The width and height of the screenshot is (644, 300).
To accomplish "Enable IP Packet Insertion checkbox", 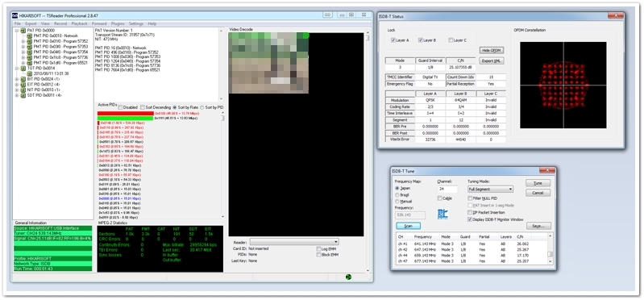I will pyautogui.click(x=470, y=212).
